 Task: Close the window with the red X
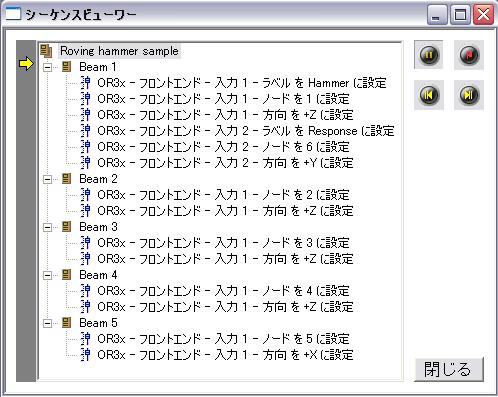pyautogui.click(x=483, y=15)
